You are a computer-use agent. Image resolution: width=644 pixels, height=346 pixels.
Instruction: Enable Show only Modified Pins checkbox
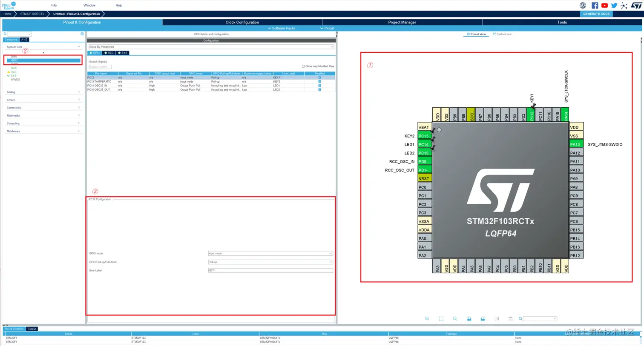pyautogui.click(x=303, y=66)
